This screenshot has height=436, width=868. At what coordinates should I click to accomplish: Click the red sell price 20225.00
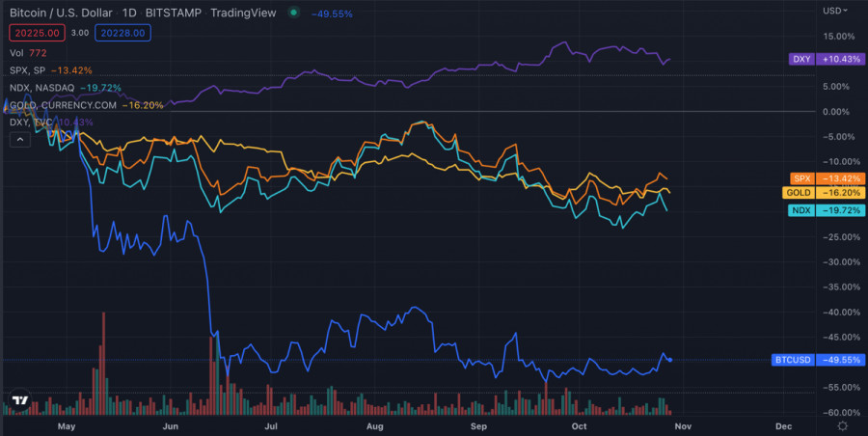(x=37, y=33)
